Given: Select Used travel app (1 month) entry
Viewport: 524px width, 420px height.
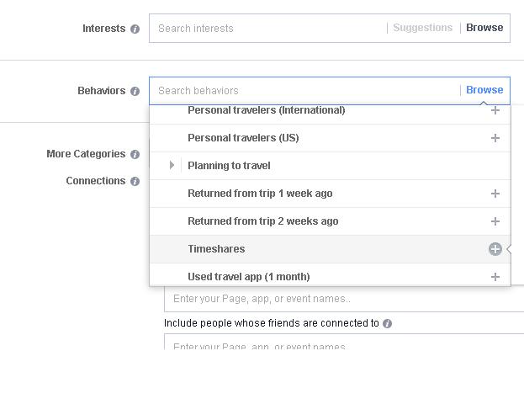Looking at the screenshot, I should point(248,277).
